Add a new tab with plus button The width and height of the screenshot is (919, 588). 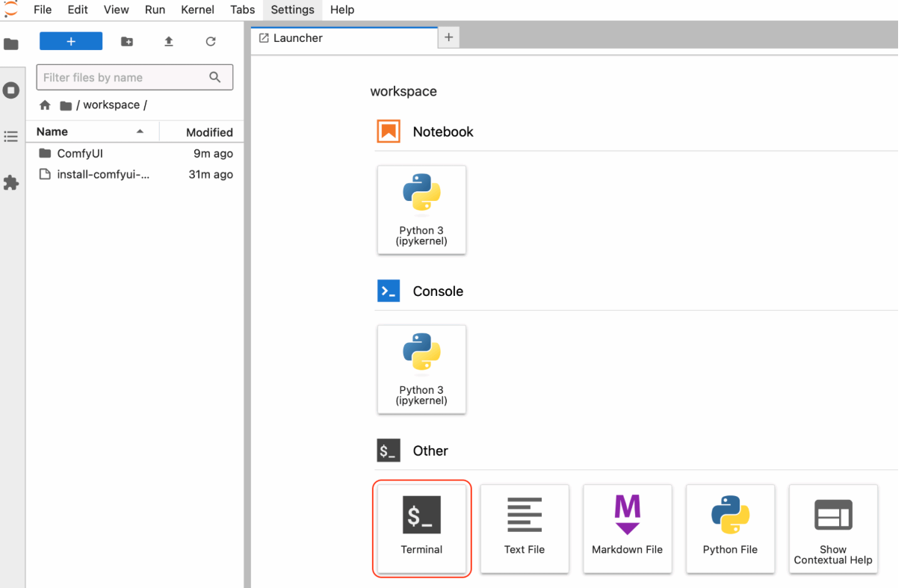point(448,37)
